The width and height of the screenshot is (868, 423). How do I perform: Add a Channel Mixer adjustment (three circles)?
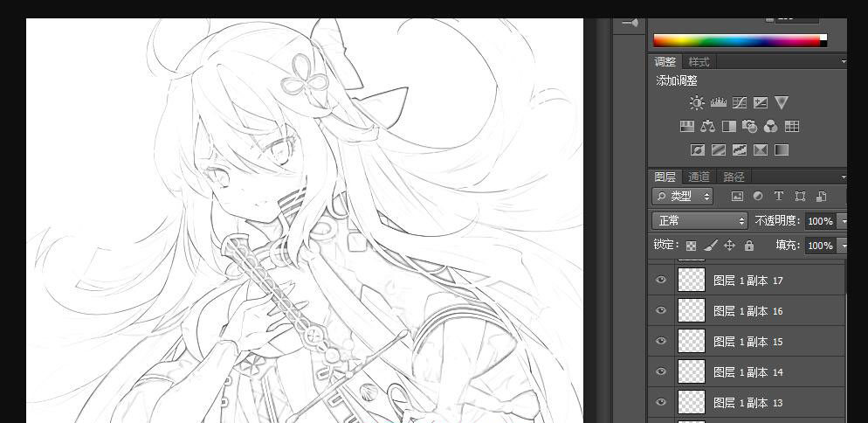(770, 127)
